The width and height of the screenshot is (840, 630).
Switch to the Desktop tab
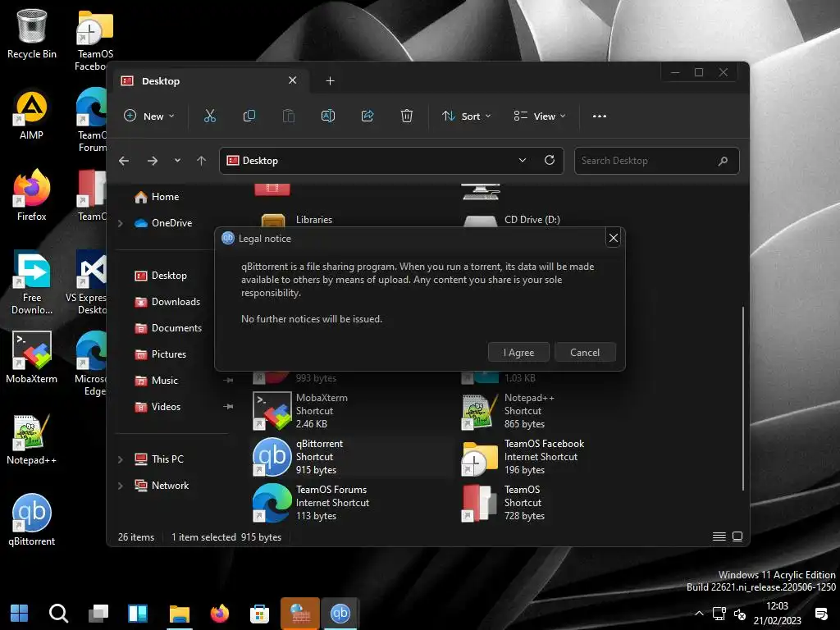209,81
